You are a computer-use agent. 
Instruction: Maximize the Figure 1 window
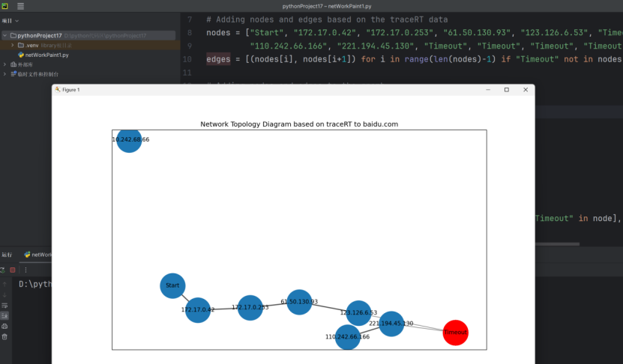pos(507,90)
